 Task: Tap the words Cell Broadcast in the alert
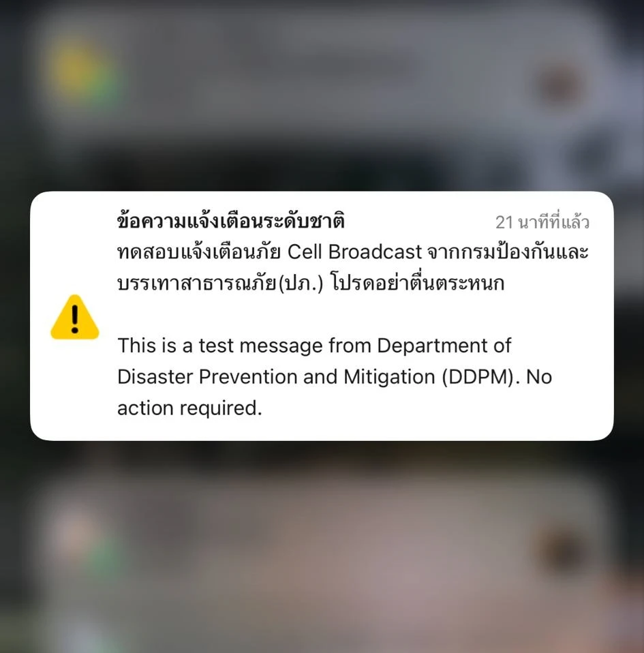pos(354,252)
